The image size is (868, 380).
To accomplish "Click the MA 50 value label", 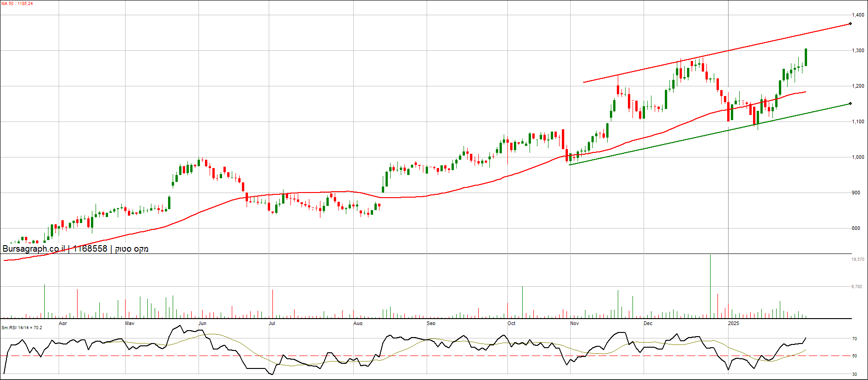I will click(x=17, y=4).
